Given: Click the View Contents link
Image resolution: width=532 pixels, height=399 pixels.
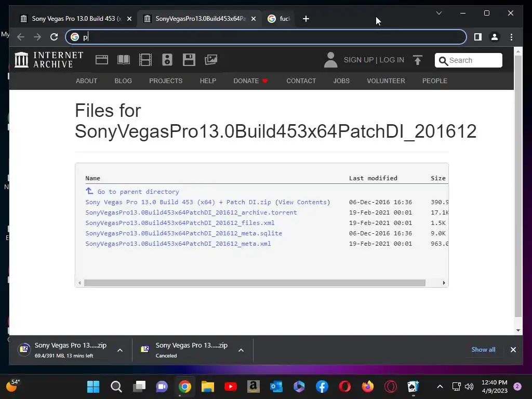Looking at the screenshot, I should coord(303,202).
